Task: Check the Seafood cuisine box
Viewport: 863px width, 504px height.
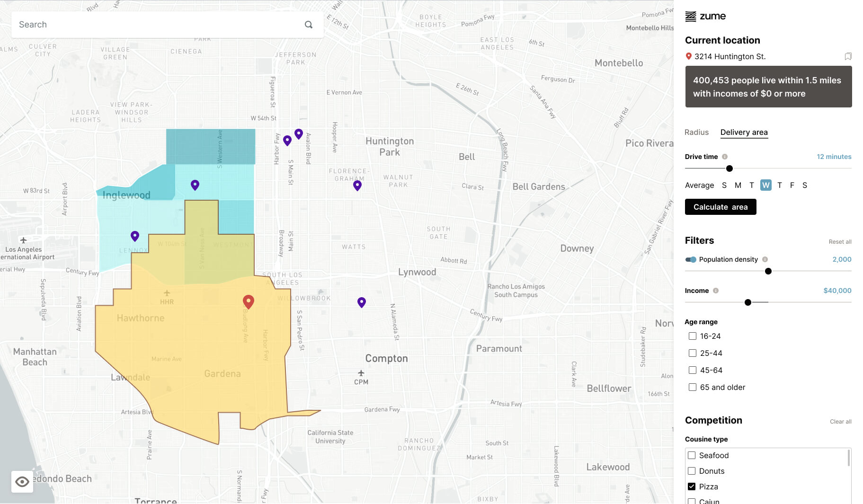Action: pyautogui.click(x=692, y=455)
